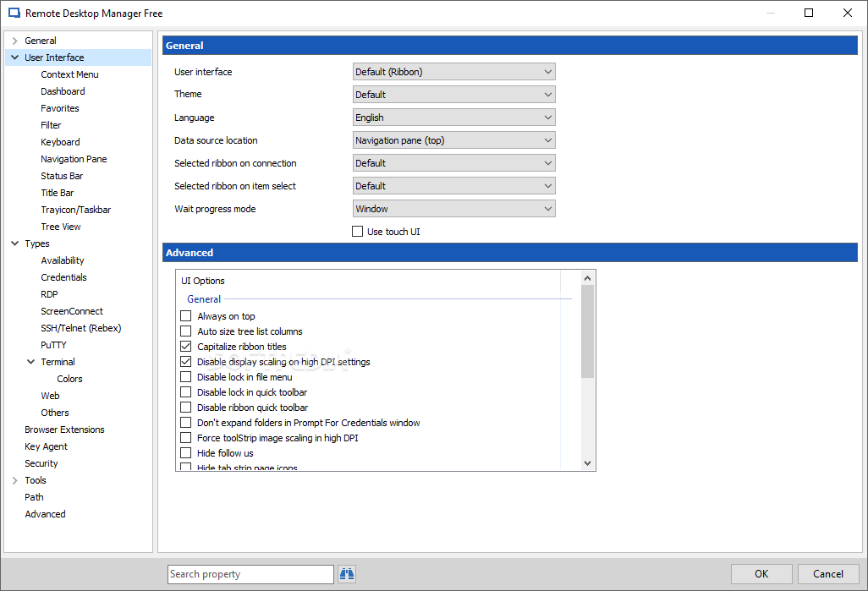Uncheck Disable display scaling on high DPI
The height and width of the screenshot is (591, 868).
[186, 362]
